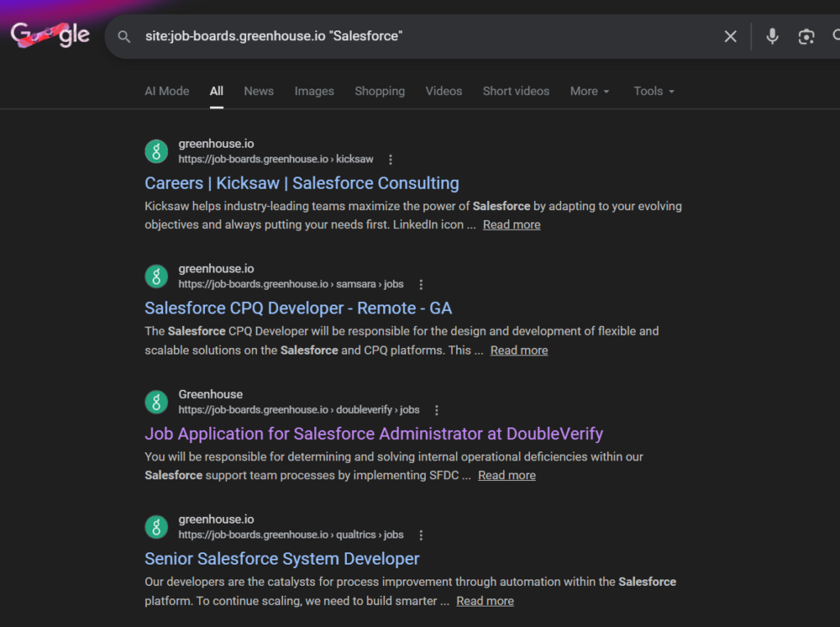Open three-dot menu for Qualtrics result
This screenshot has height=627, width=840.
pyautogui.click(x=421, y=535)
